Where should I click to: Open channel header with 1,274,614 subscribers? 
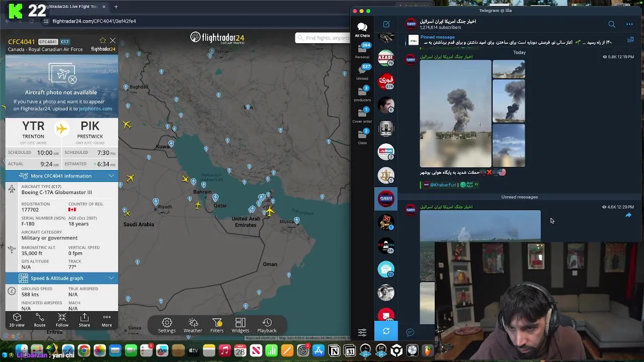click(x=448, y=24)
